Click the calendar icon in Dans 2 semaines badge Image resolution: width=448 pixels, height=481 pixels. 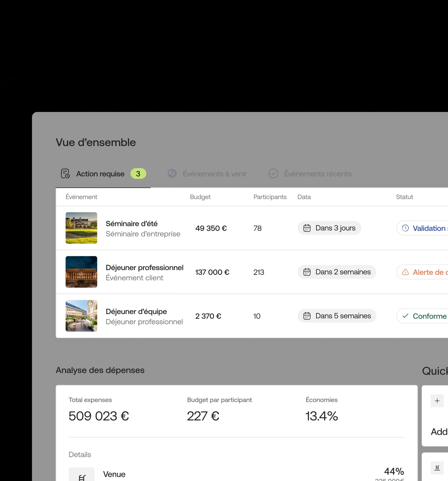pos(307,272)
